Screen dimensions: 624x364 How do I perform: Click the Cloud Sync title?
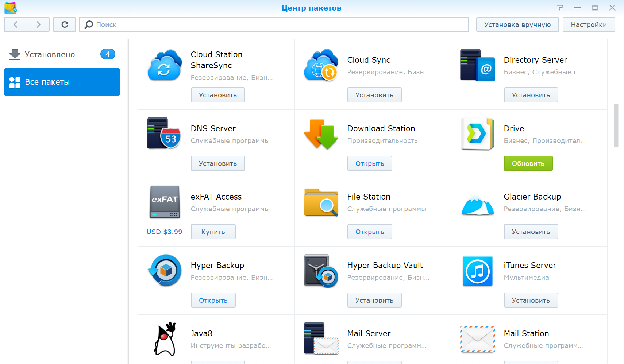pos(369,60)
